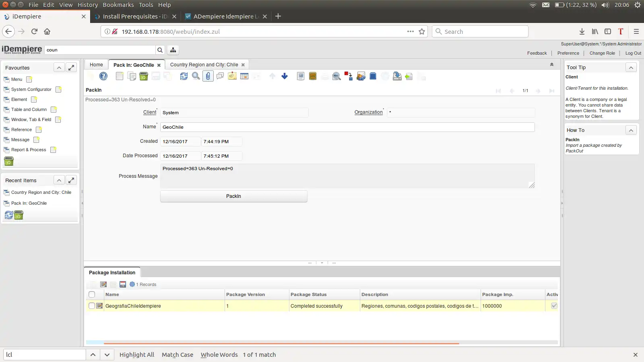Select the GeografiaChileIdempiere row checkbox
The height and width of the screenshot is (362, 644).
(92, 306)
